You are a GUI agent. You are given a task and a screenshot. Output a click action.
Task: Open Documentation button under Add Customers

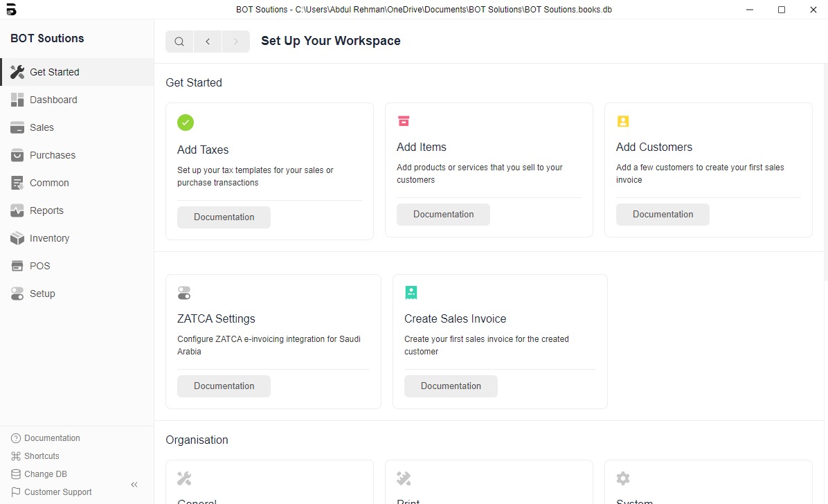663,215
